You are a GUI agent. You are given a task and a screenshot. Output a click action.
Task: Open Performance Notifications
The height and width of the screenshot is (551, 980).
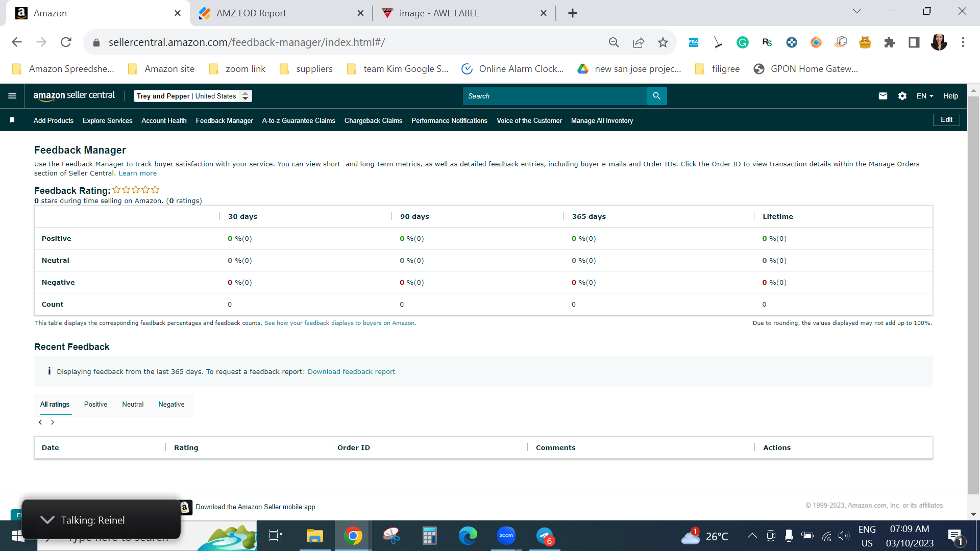coord(449,120)
